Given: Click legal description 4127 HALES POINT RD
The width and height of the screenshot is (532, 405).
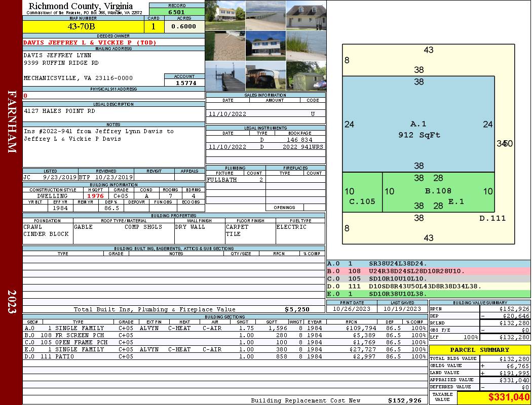Looking at the screenshot, I should 59,111.
